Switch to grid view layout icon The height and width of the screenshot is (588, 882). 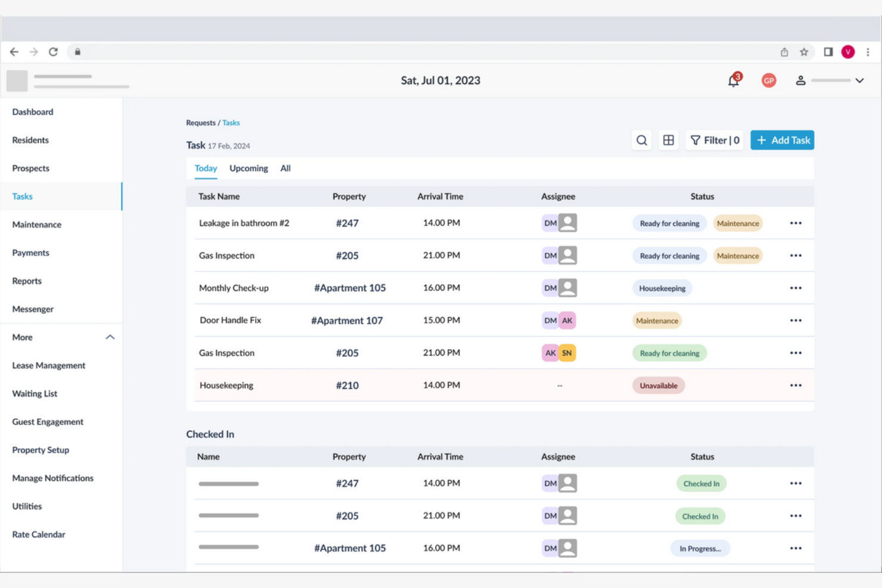click(x=669, y=140)
